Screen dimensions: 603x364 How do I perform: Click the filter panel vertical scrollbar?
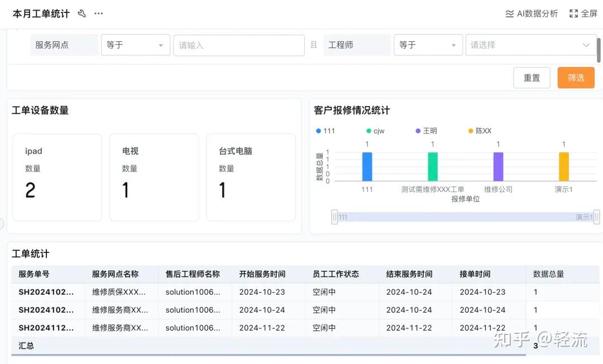tap(599, 50)
